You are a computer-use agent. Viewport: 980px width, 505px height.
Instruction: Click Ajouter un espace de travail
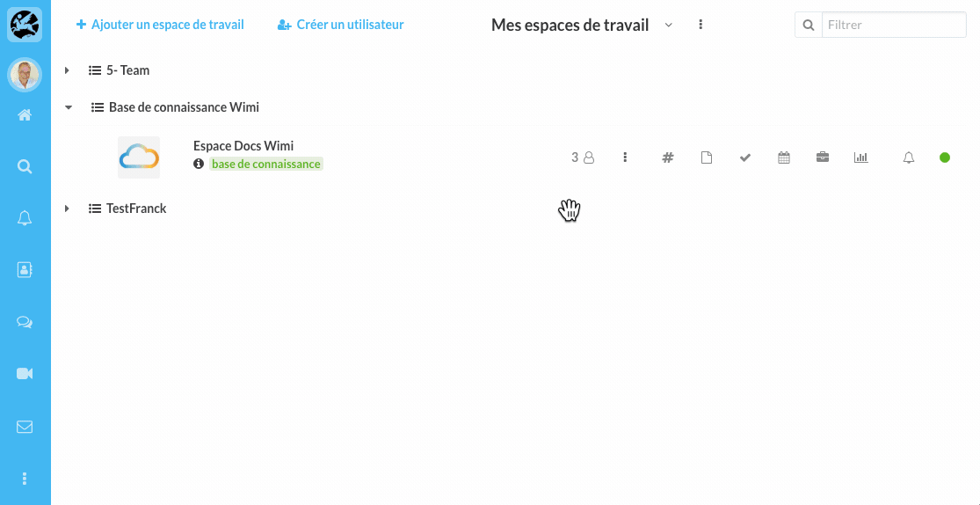159,25
